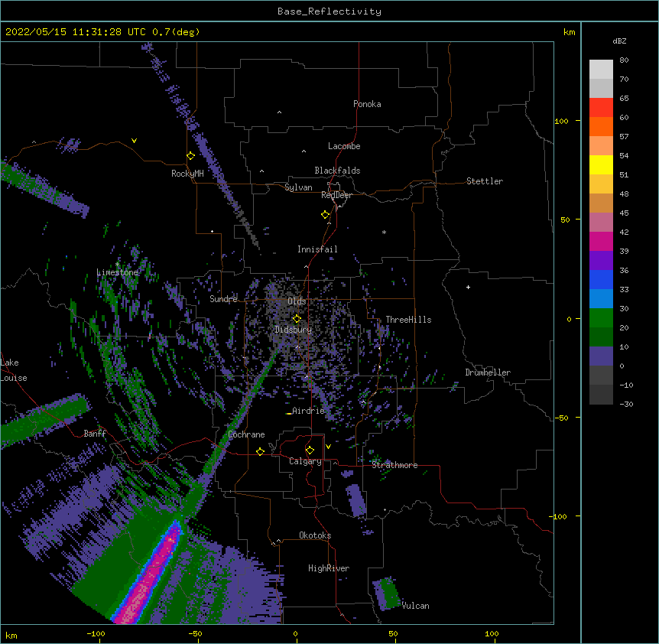Click the -50 tick on the right axis
This screenshot has height=644, width=659.
tap(561, 418)
